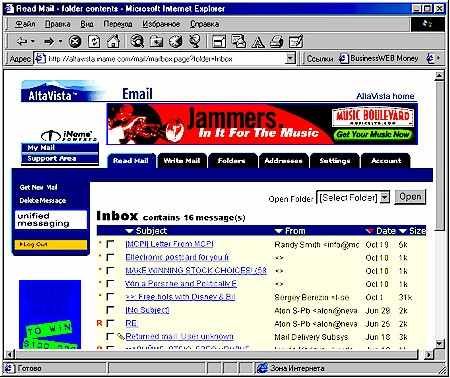Click the Log Out button in sidebar
Image resolution: width=450 pixels, height=378 pixels.
[51, 244]
